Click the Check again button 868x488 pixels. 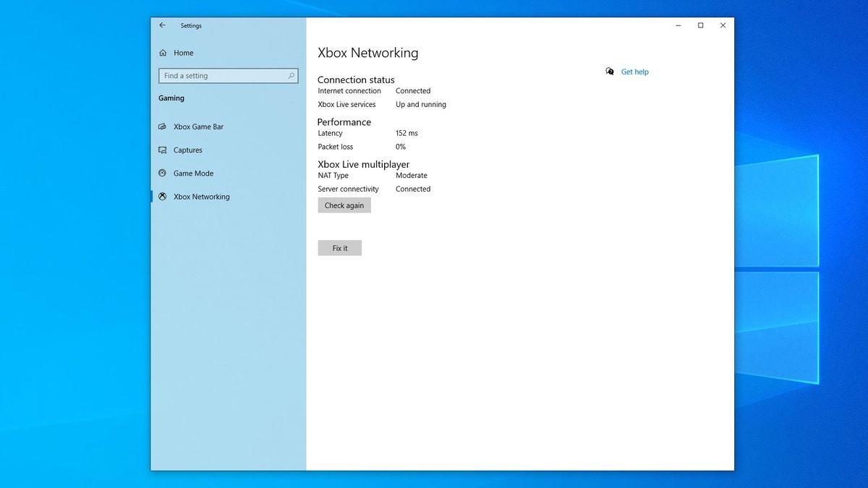click(344, 205)
